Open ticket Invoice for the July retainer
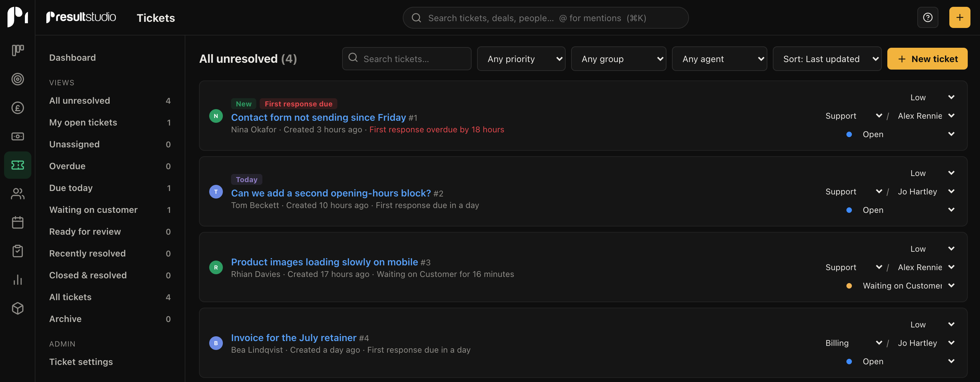 pyautogui.click(x=293, y=338)
